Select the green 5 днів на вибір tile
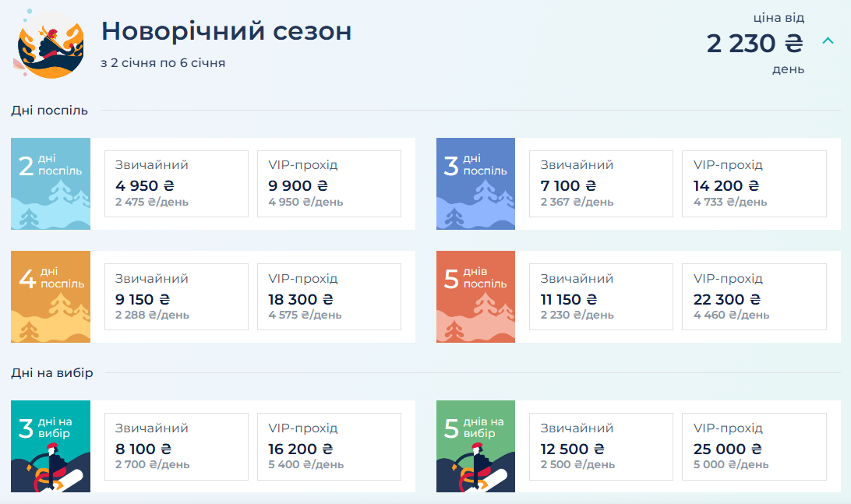 click(x=475, y=446)
